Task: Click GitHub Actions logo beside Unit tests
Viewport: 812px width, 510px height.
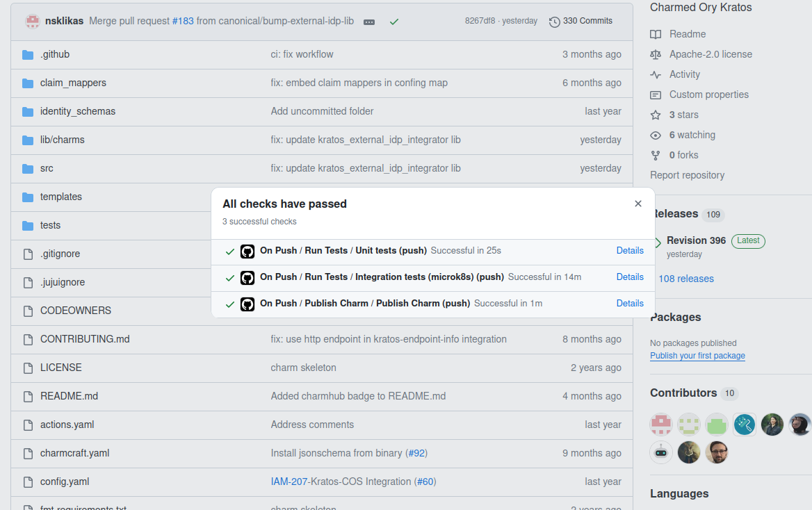Action: pyautogui.click(x=247, y=252)
